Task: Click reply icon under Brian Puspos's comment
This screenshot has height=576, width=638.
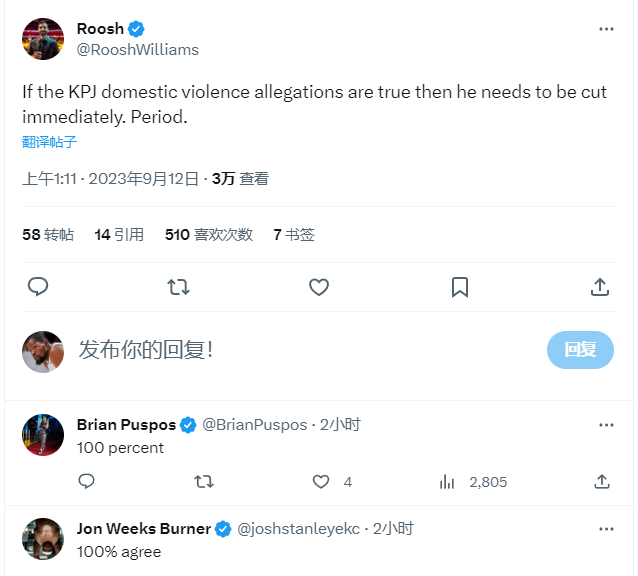Action: click(x=87, y=482)
